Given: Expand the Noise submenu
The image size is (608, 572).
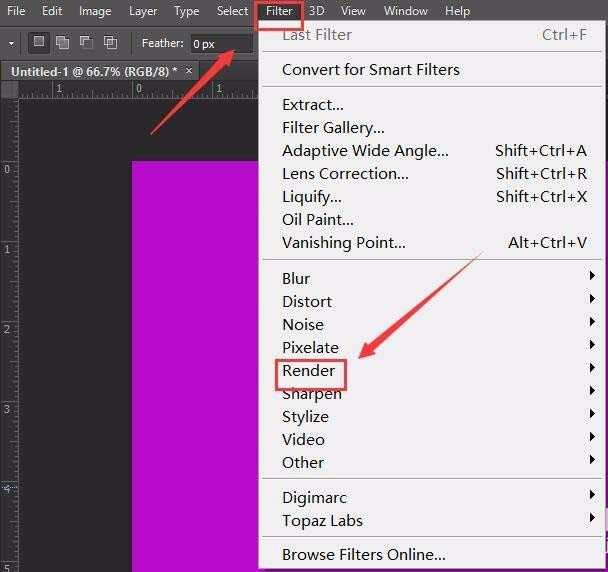Looking at the screenshot, I should pyautogui.click(x=303, y=325).
